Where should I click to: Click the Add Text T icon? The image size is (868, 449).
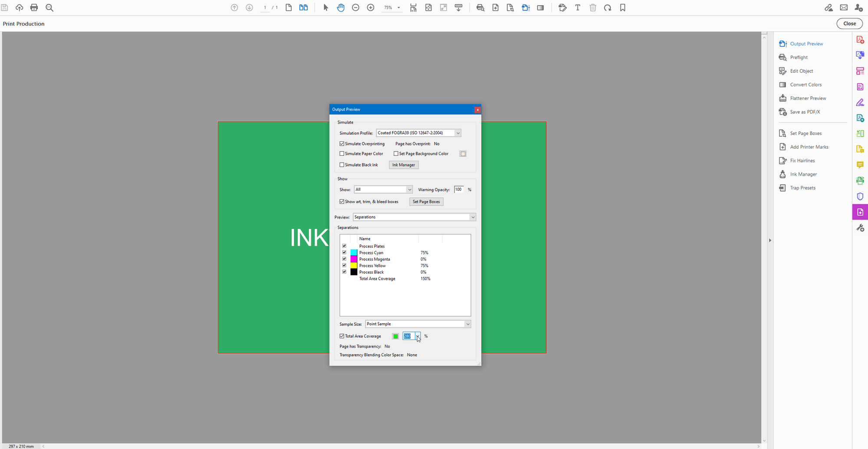coord(578,7)
